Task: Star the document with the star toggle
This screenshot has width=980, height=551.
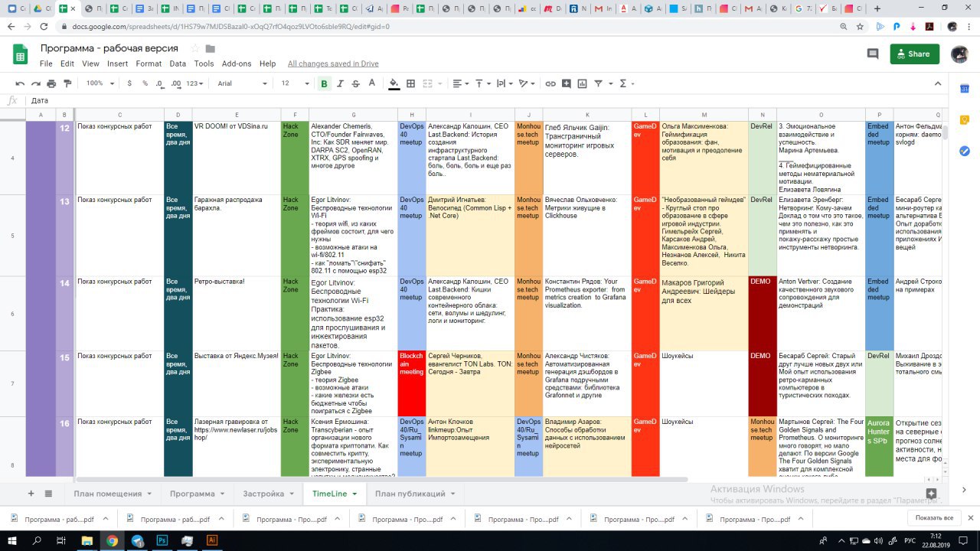Action: (x=194, y=49)
